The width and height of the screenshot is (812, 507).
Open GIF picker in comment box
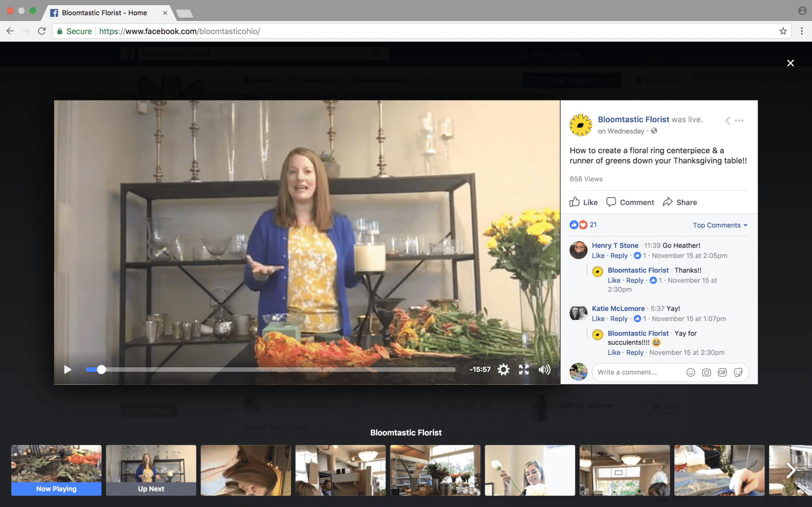pyautogui.click(x=722, y=372)
